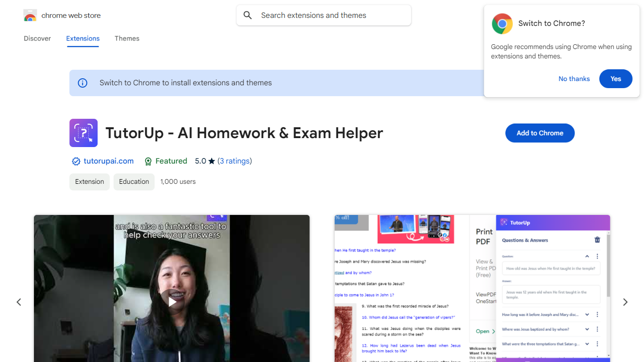644x362 pixels.
Task: Open the three-dot menu on the first question
Action: [x=597, y=256]
